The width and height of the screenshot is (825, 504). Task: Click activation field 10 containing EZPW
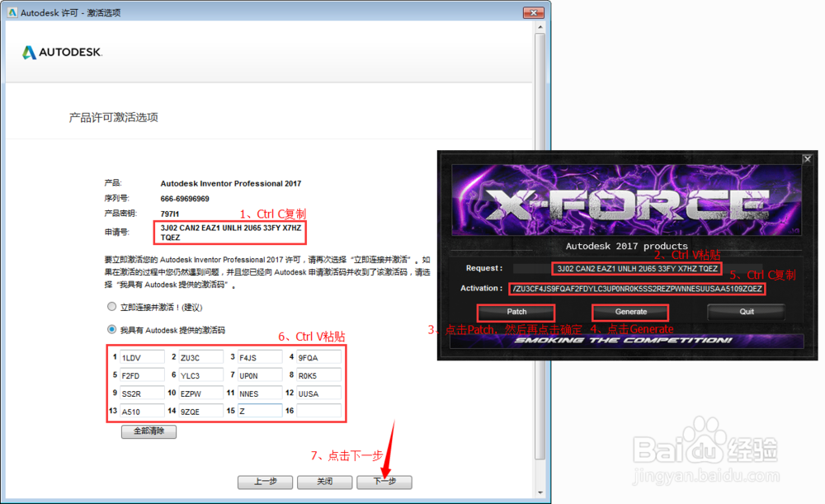tap(201, 393)
